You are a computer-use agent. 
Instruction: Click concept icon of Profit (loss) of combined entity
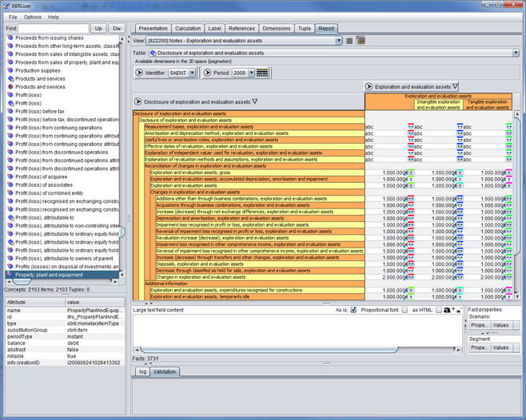tap(10, 193)
